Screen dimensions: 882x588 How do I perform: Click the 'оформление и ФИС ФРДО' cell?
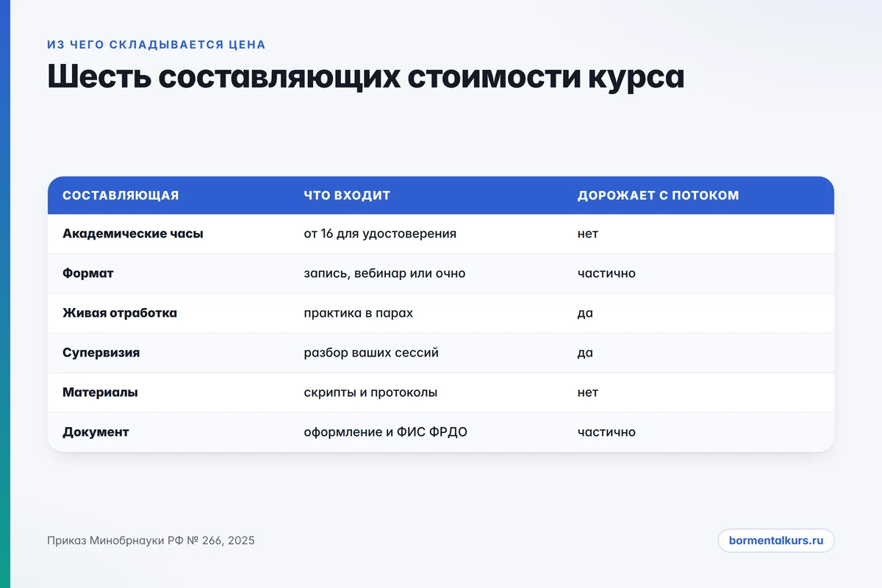pyautogui.click(x=386, y=432)
